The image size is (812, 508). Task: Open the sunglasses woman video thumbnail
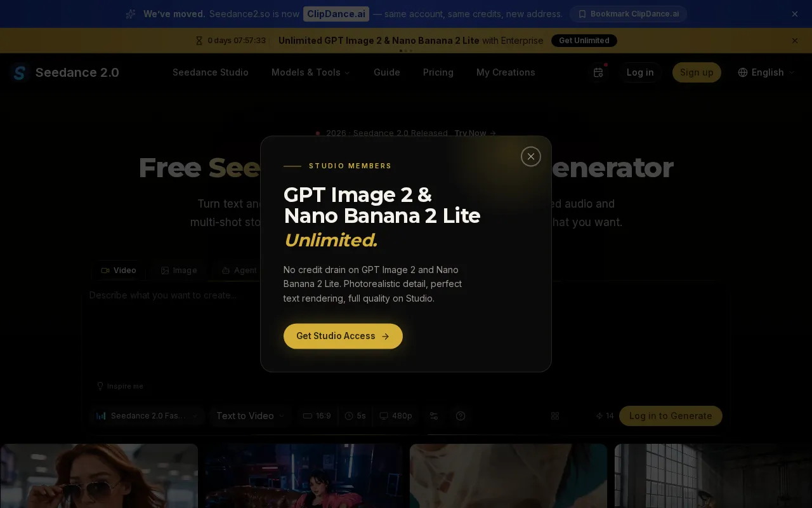[99, 476]
